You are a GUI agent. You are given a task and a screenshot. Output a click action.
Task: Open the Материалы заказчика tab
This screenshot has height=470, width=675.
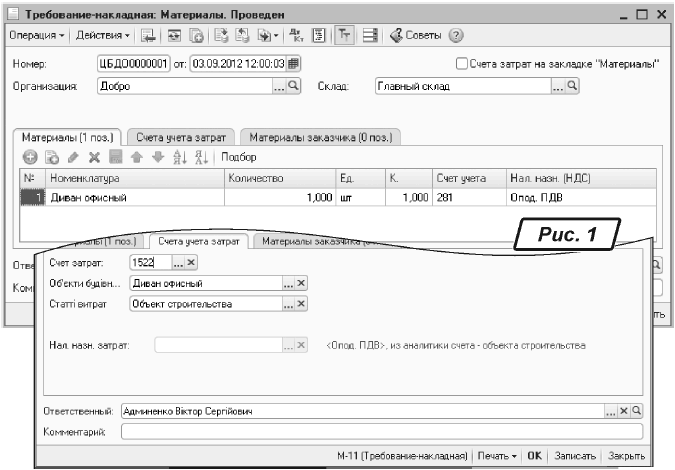(320, 136)
